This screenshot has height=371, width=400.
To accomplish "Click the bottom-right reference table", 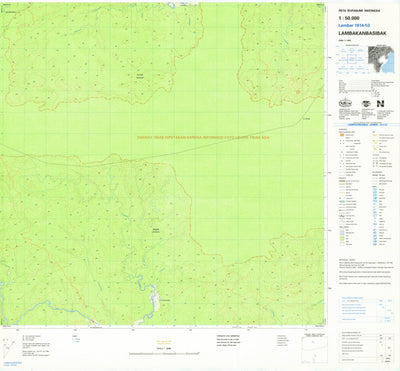I will [x=366, y=347].
